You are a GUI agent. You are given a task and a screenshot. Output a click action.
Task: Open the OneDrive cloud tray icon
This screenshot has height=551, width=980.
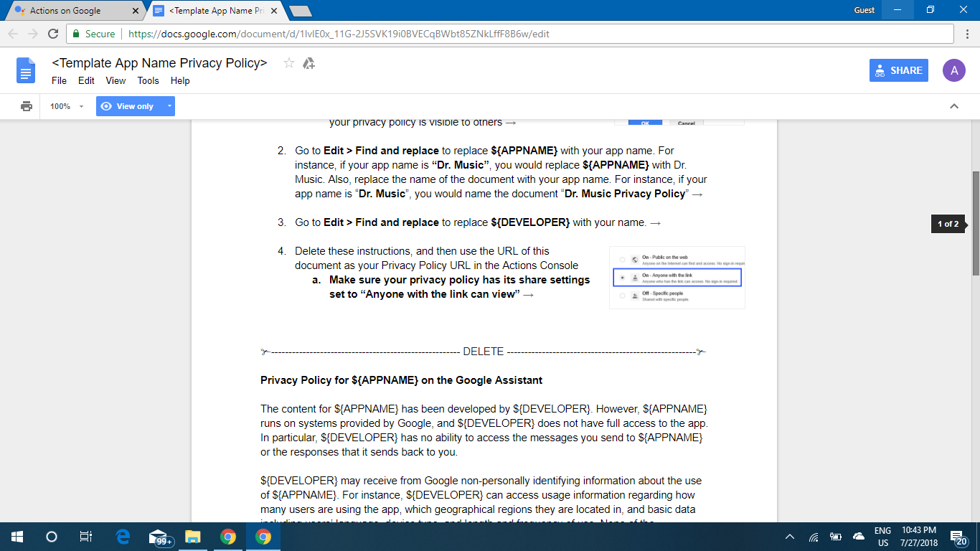[x=859, y=537]
